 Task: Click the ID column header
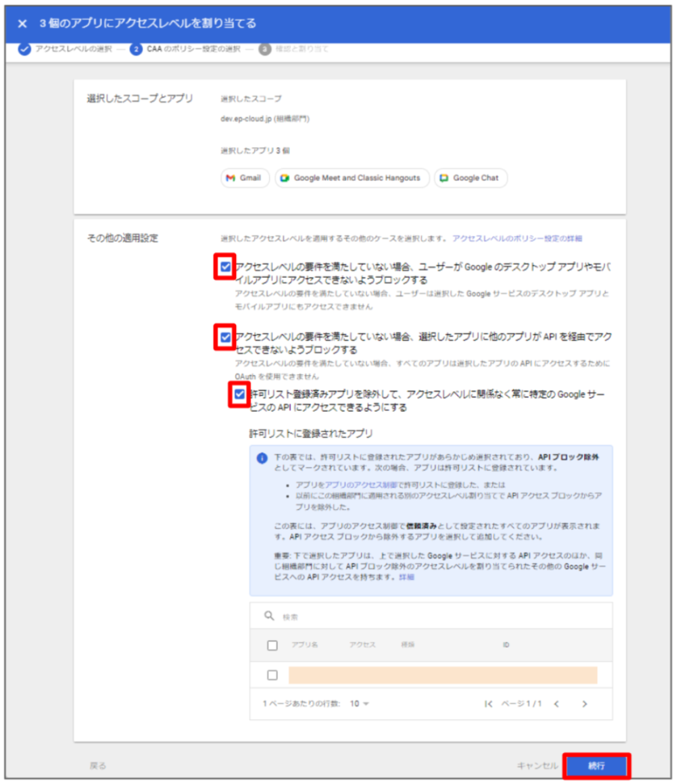click(x=506, y=645)
